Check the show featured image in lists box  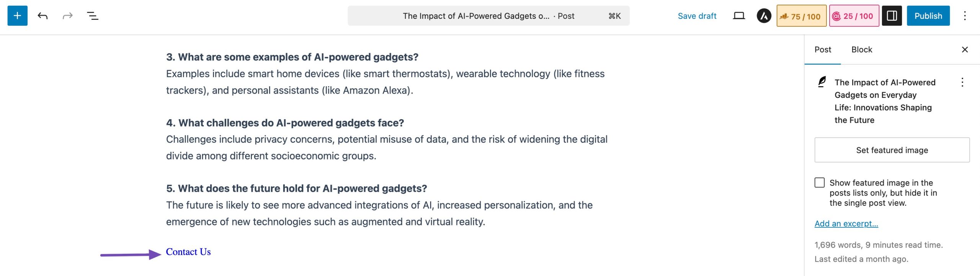point(820,182)
